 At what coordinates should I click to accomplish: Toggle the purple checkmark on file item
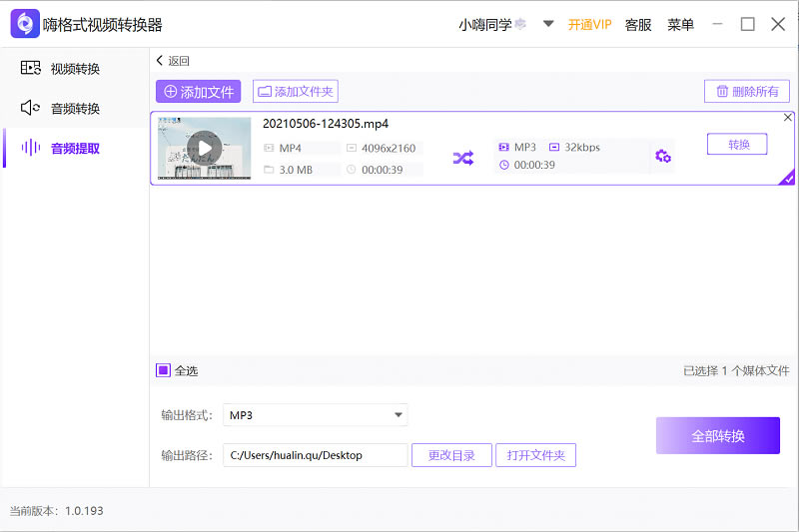coord(787,178)
